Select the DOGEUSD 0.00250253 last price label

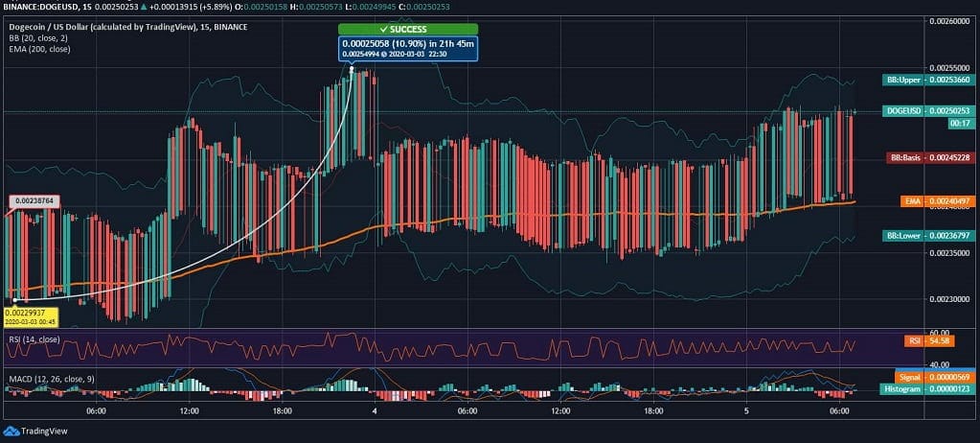click(928, 111)
